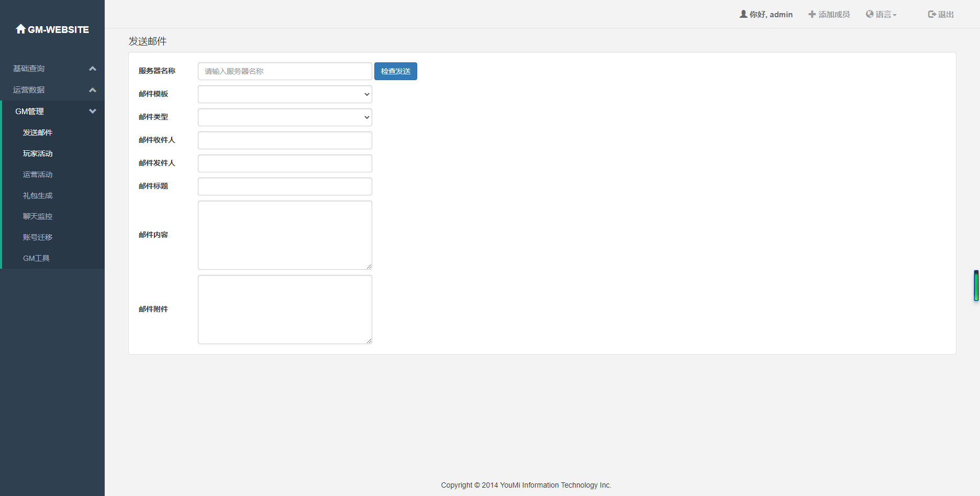Click inside the 邮件附件 text area
Viewport: 980px width, 496px height.
285,310
